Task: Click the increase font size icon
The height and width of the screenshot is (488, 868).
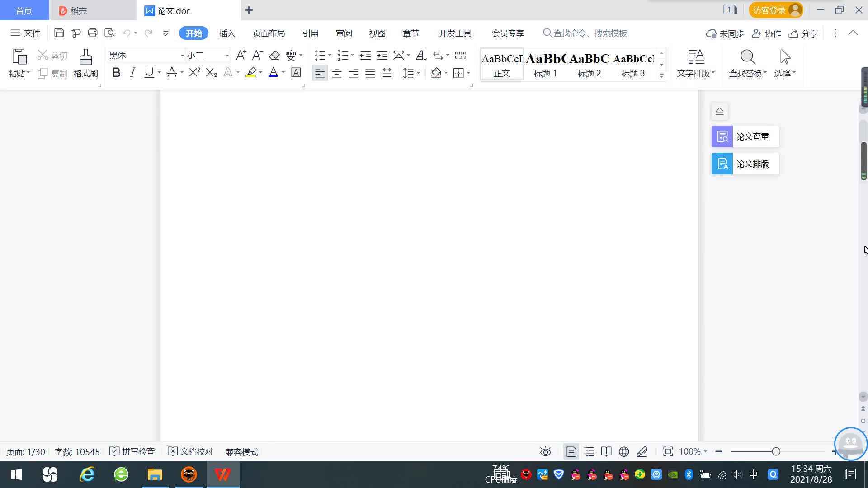Action: click(x=241, y=56)
